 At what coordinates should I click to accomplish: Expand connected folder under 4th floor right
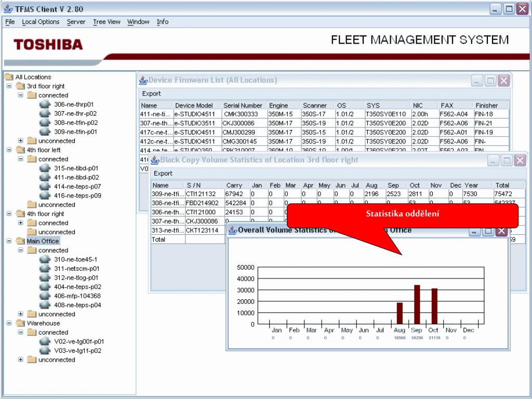click(x=21, y=222)
